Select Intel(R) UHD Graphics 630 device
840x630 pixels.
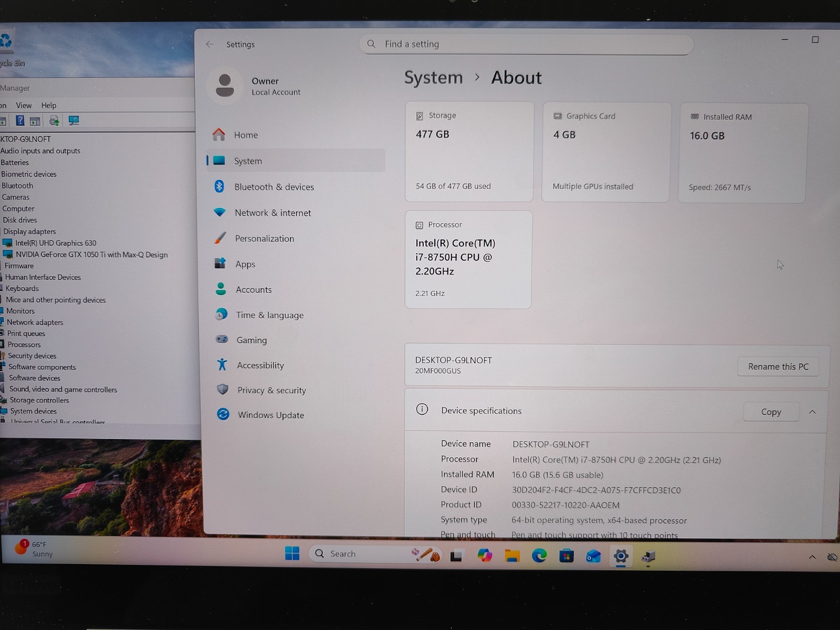click(x=56, y=243)
